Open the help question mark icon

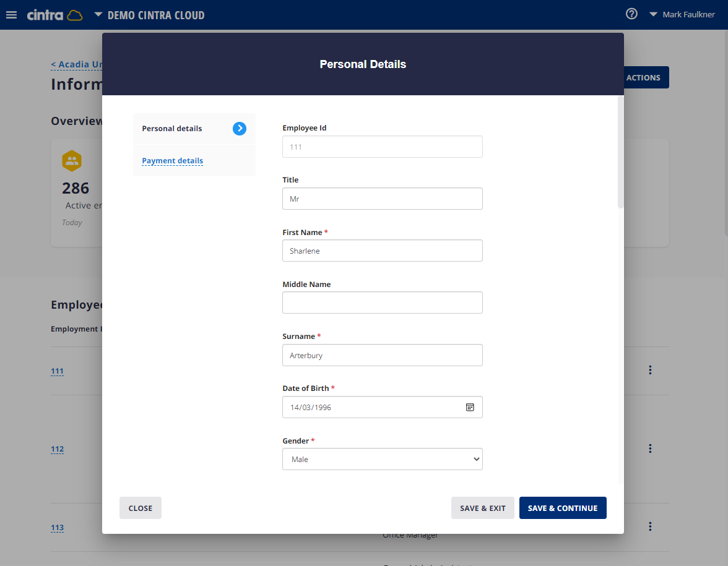coord(631,14)
